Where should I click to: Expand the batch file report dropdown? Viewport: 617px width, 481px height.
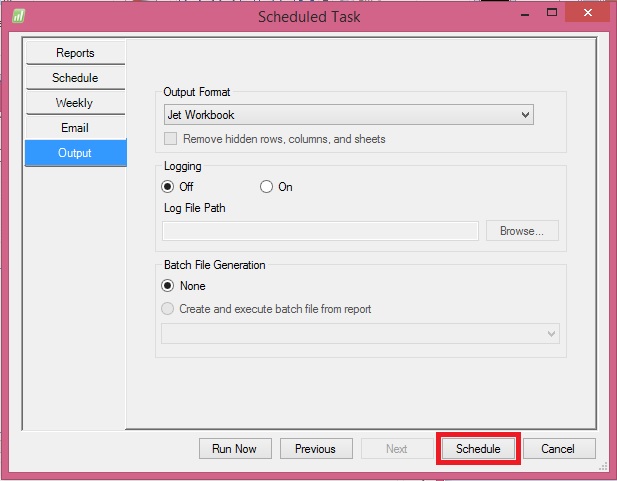click(x=360, y=333)
